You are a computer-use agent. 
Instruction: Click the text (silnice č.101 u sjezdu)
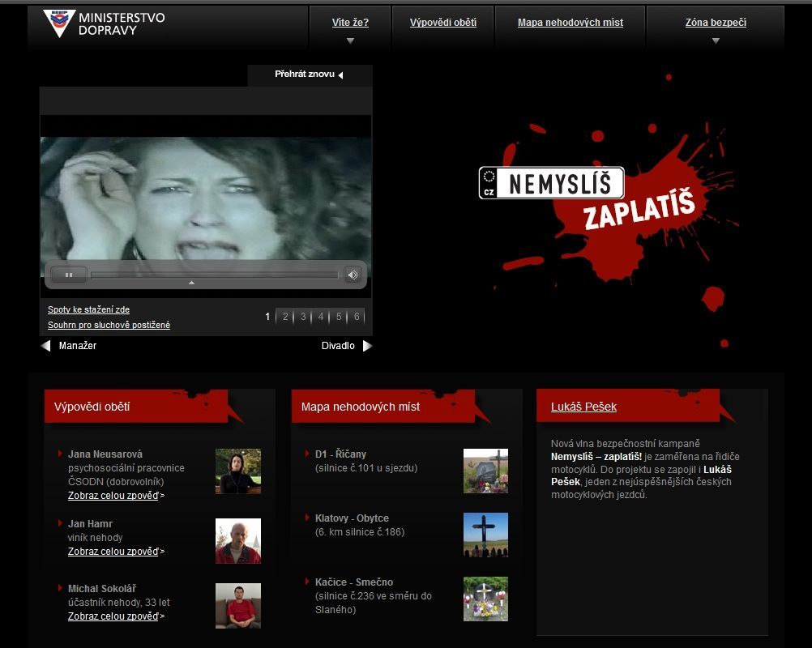point(366,468)
